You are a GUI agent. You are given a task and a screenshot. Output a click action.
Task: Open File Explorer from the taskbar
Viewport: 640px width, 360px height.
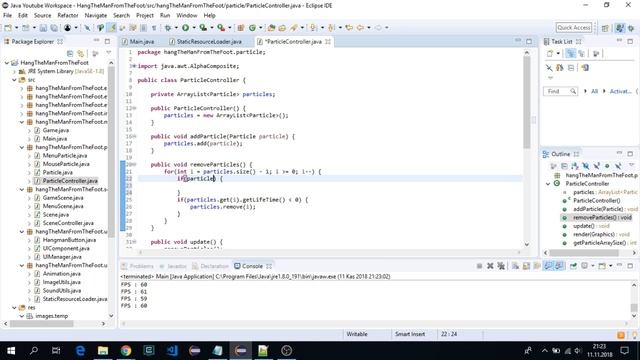(x=103, y=351)
